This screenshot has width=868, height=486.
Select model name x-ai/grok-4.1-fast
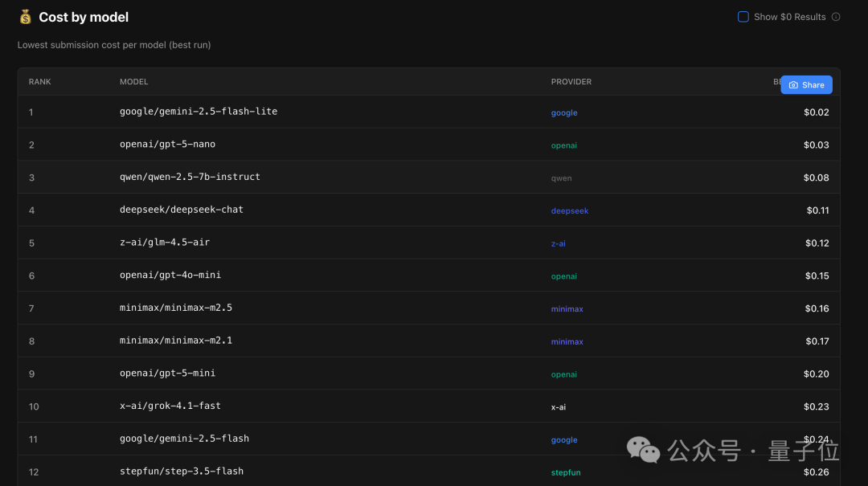(x=170, y=405)
